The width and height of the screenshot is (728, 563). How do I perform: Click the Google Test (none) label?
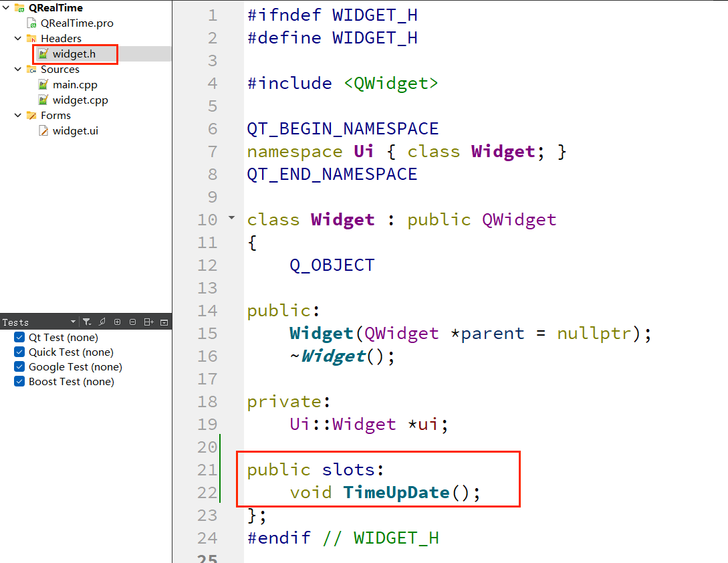(x=76, y=367)
